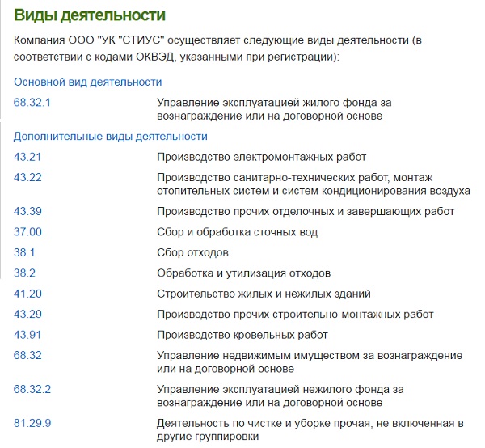This screenshot has height=448, width=485.
Task: Click the 43.21 activity code link
Action: click(27, 157)
